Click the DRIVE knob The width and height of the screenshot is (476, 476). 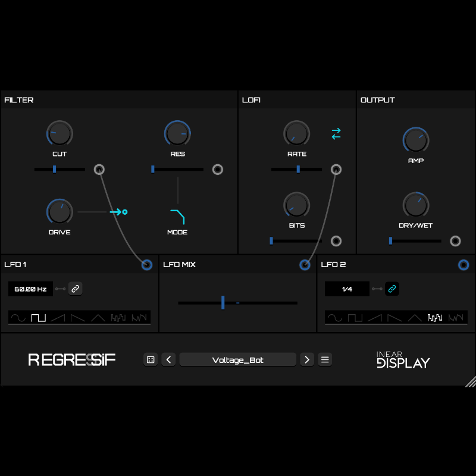pyautogui.click(x=59, y=212)
